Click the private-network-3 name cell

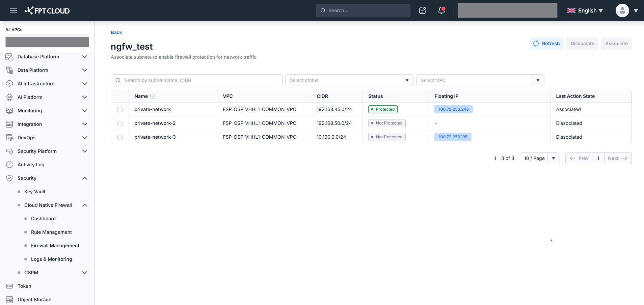[173, 137]
